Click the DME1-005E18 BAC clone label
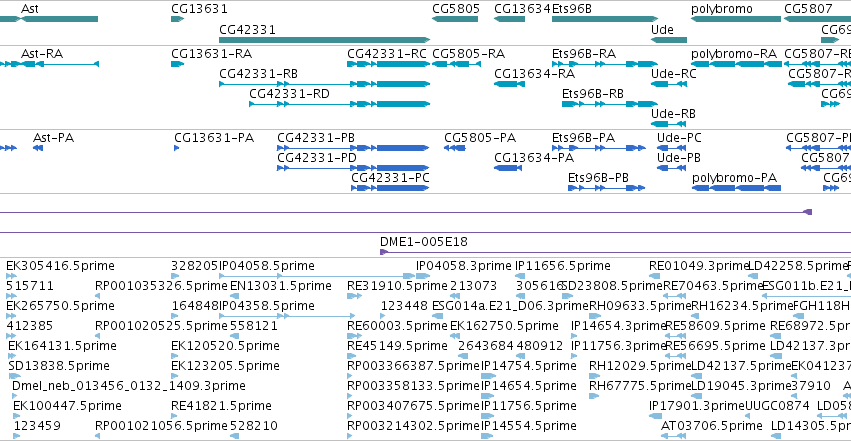 pos(423,242)
